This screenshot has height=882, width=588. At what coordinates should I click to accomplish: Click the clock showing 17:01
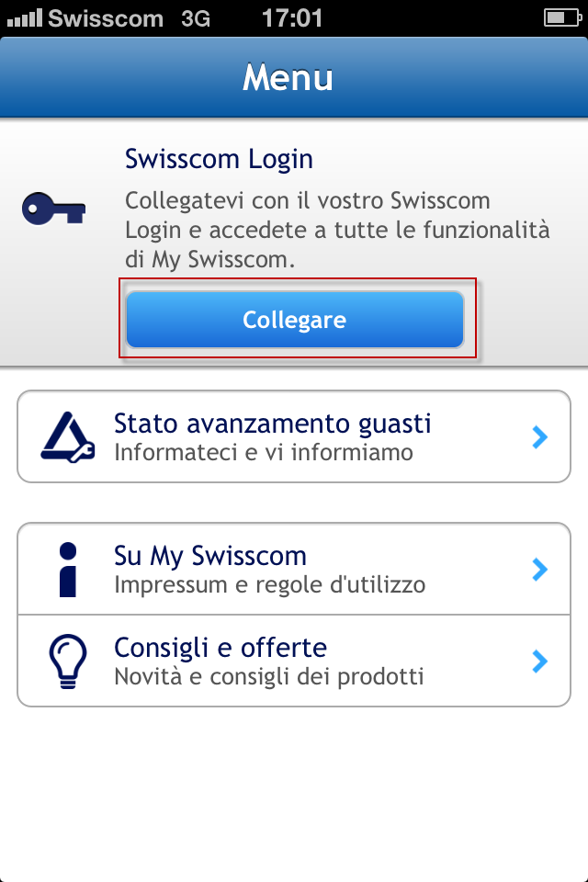[290, 17]
